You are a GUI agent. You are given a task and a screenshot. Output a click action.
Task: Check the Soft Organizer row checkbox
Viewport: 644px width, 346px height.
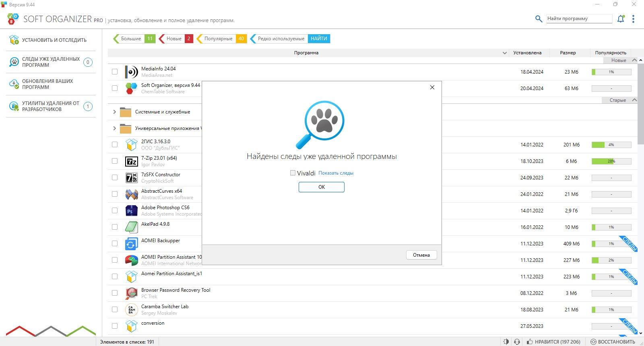click(x=115, y=88)
